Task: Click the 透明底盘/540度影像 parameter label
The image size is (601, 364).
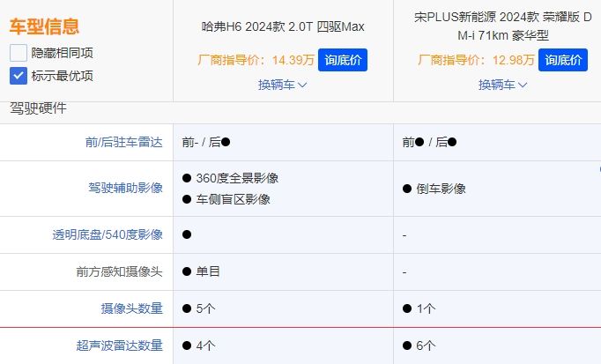Action: (x=108, y=235)
